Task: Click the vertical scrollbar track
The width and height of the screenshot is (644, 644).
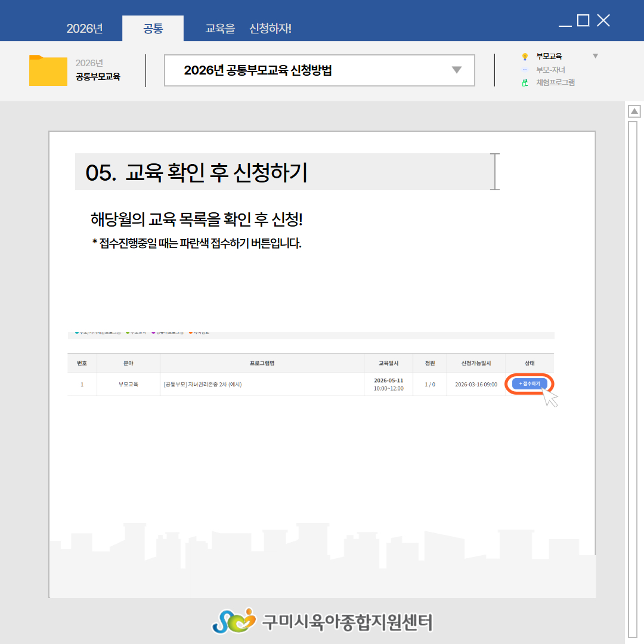Action: click(x=634, y=358)
